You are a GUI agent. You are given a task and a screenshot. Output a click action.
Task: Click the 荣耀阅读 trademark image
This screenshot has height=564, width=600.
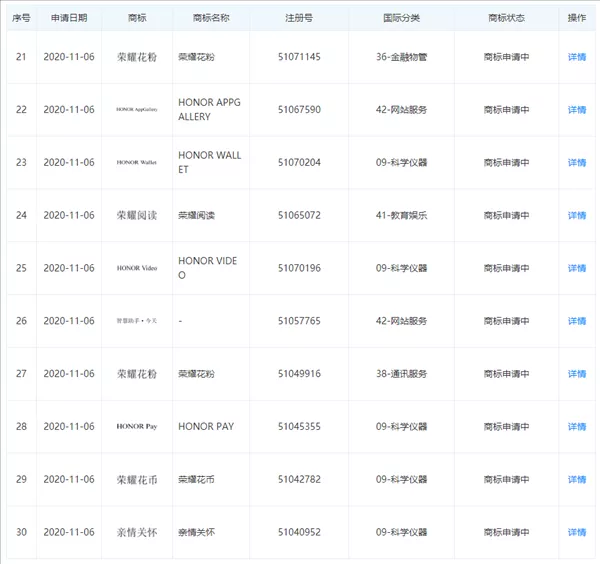(137, 215)
